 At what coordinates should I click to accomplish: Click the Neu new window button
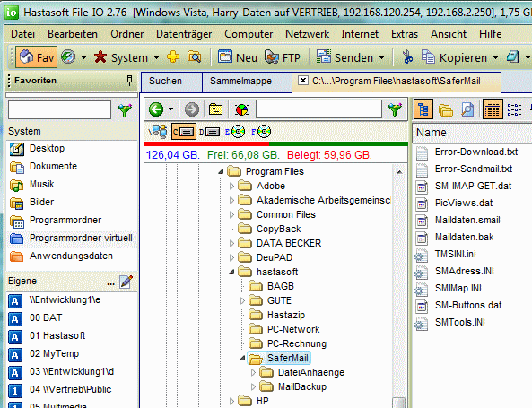pyautogui.click(x=238, y=57)
